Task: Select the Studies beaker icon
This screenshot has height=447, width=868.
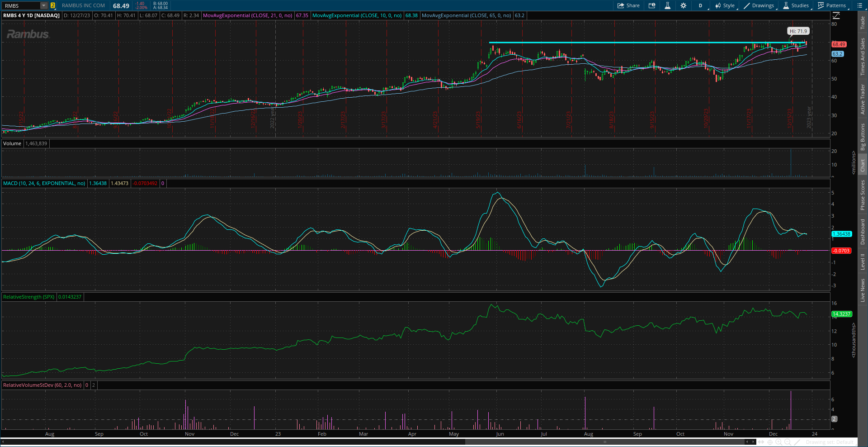Action: pos(787,5)
